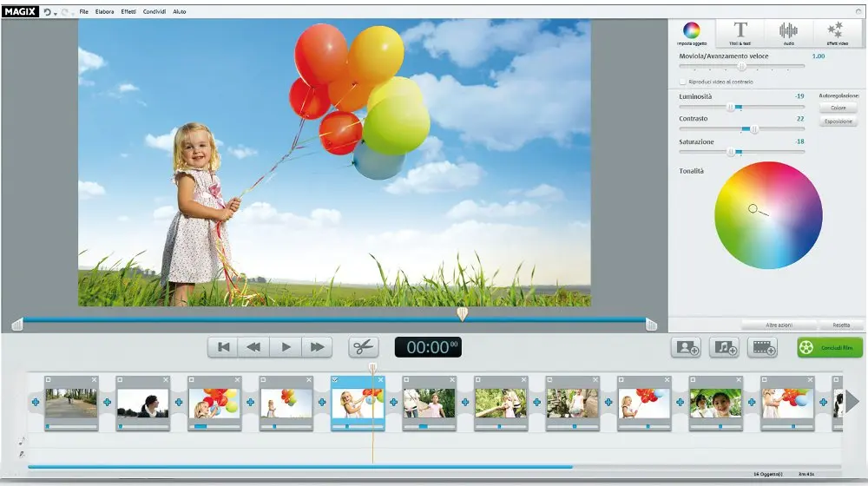868x486 pixels.
Task: Tick checkbox on girl-with-balloons close-up clip
Action: click(192, 380)
